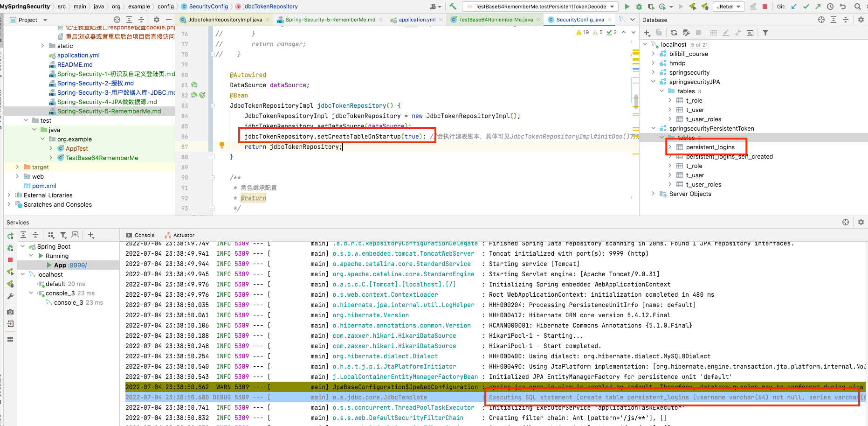Click the Jump to Query Console QL icon

click(750, 33)
